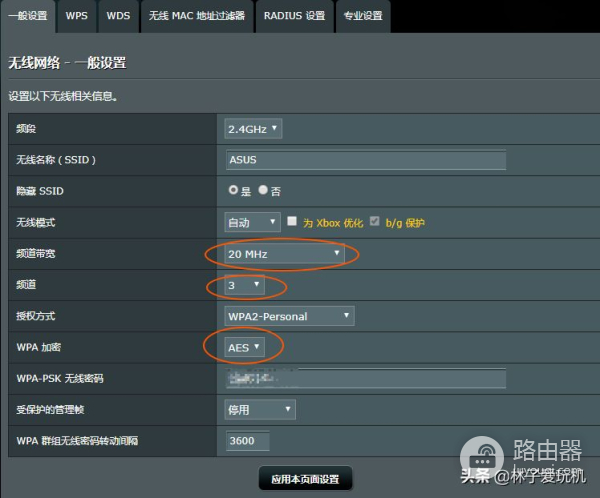Click the WPA 加密 row label
Screen dimensions: 600x498
(39, 347)
